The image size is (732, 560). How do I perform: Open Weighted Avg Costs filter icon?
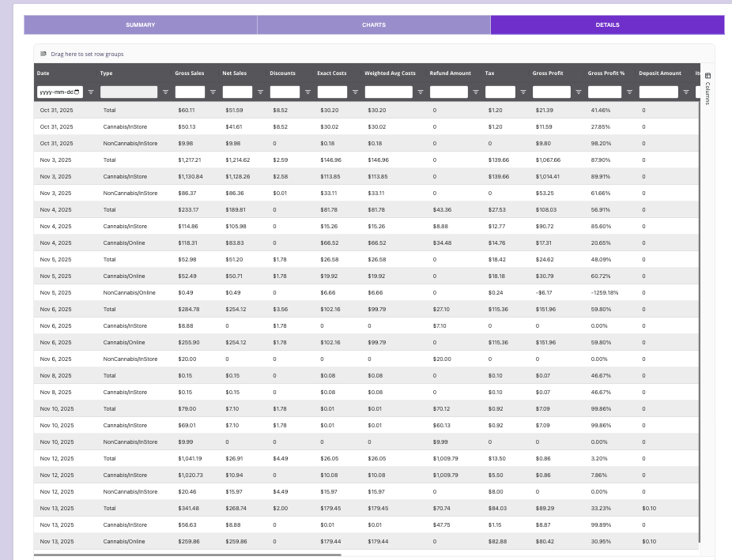point(421,92)
